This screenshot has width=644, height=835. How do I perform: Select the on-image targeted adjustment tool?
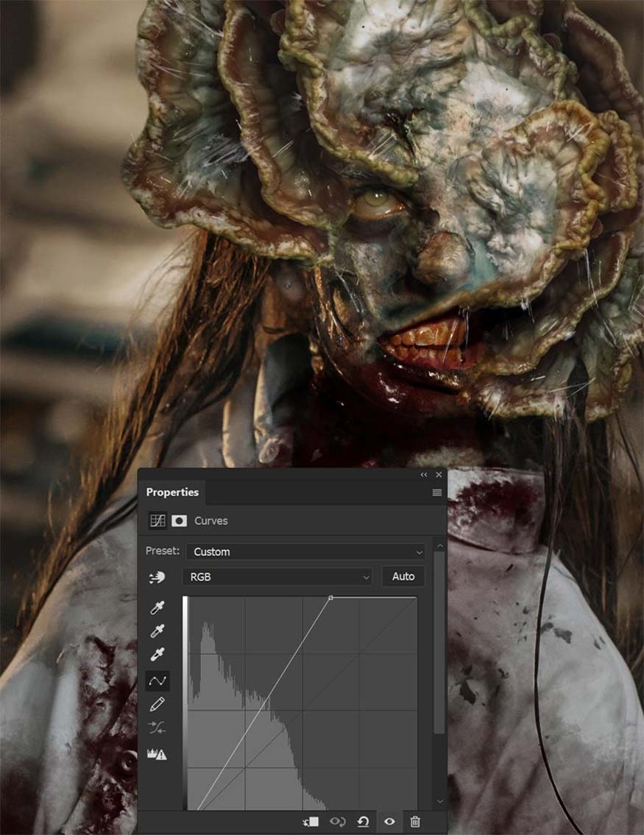(157, 577)
